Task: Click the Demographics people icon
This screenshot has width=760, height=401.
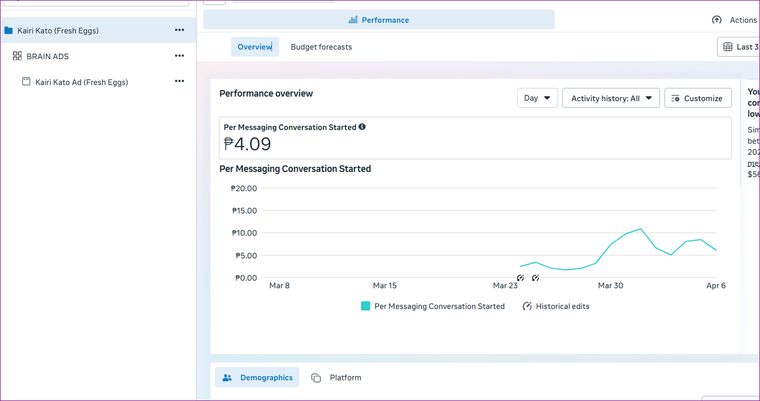Action: (x=227, y=377)
